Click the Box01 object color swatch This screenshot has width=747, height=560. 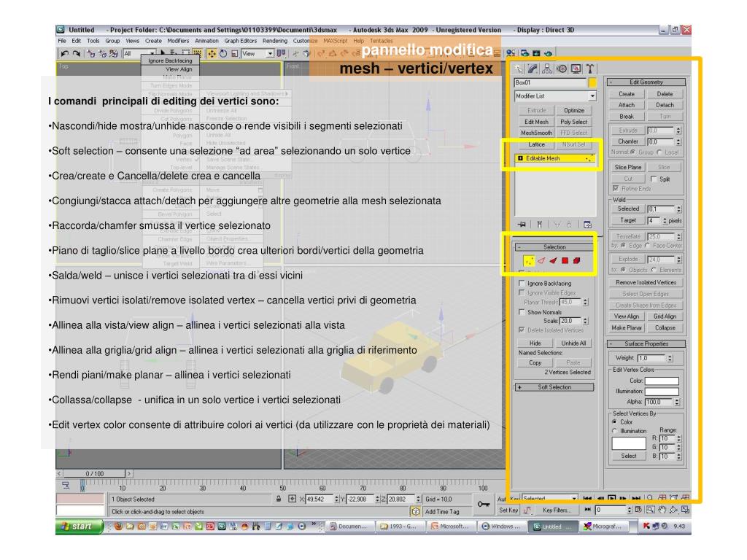pos(592,83)
